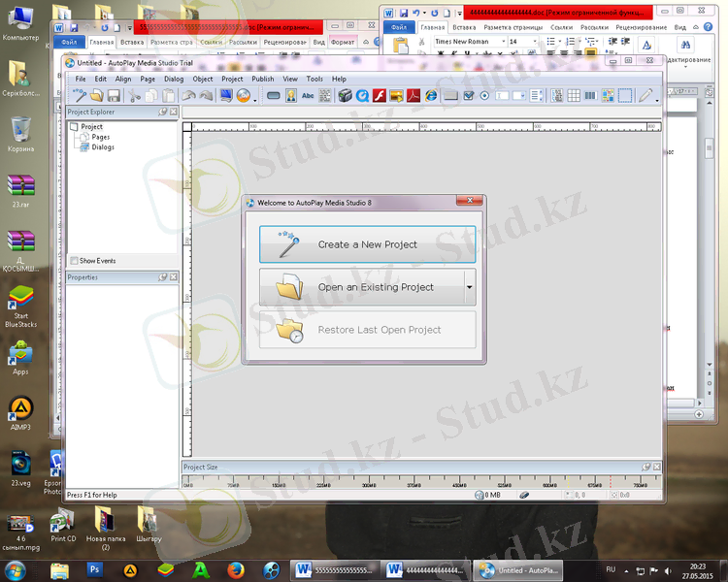This screenshot has width=728, height=582.
Task: Click the Web browser object icon
Action: click(x=431, y=96)
